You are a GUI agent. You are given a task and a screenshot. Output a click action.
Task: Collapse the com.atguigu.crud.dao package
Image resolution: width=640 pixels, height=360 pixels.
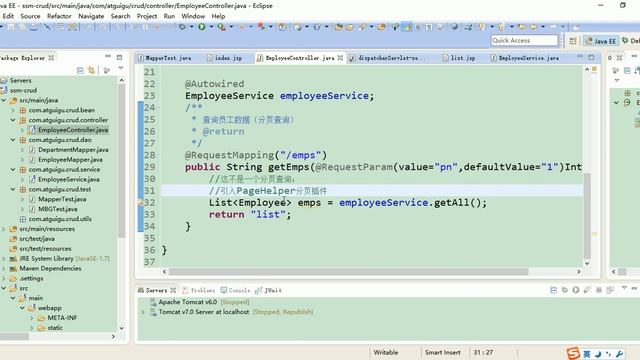point(13,140)
